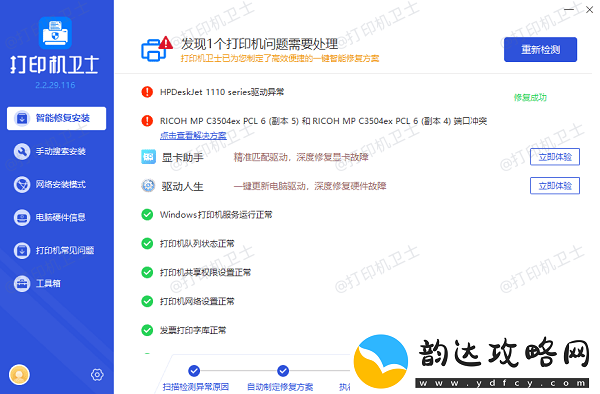Click 立即体验 for 驱动人生
This screenshot has height=394, width=600.
(555, 186)
